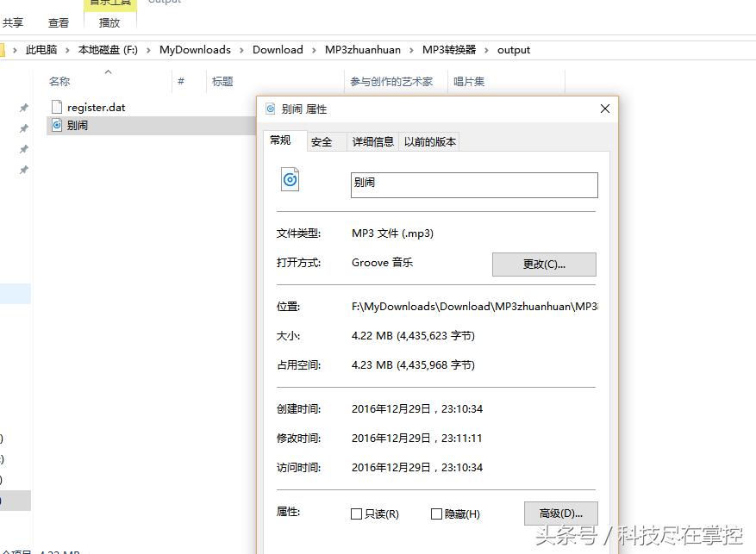Image resolution: width=756 pixels, height=554 pixels.
Task: Click the 高级(D)... button
Action: click(x=560, y=513)
